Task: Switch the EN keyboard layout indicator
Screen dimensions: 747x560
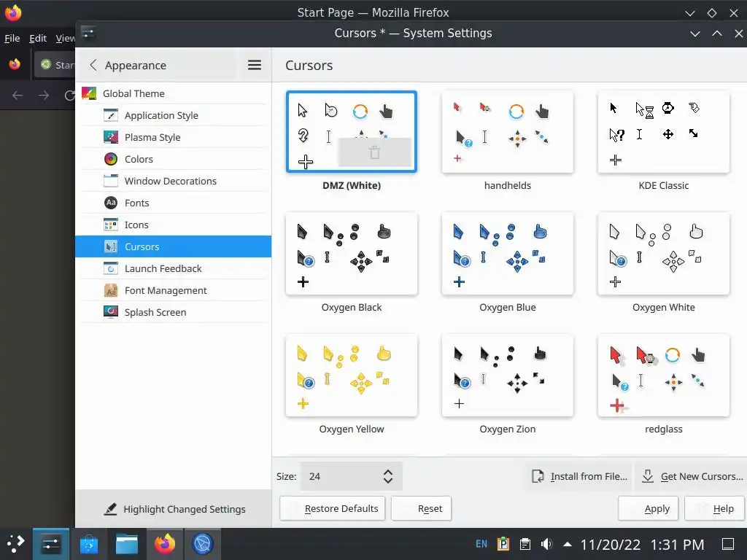Action: (481, 544)
